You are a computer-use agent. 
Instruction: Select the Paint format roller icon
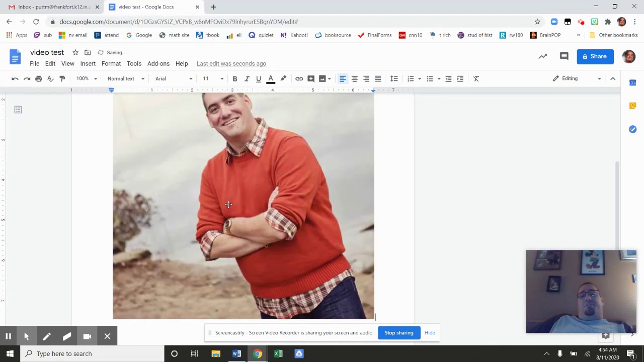[62, 78]
